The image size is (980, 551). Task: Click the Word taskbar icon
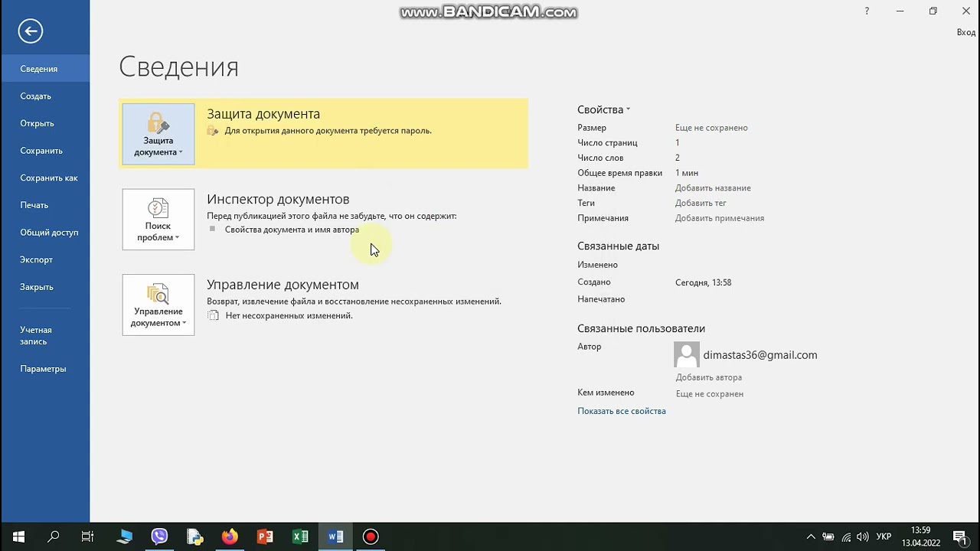[x=335, y=536]
